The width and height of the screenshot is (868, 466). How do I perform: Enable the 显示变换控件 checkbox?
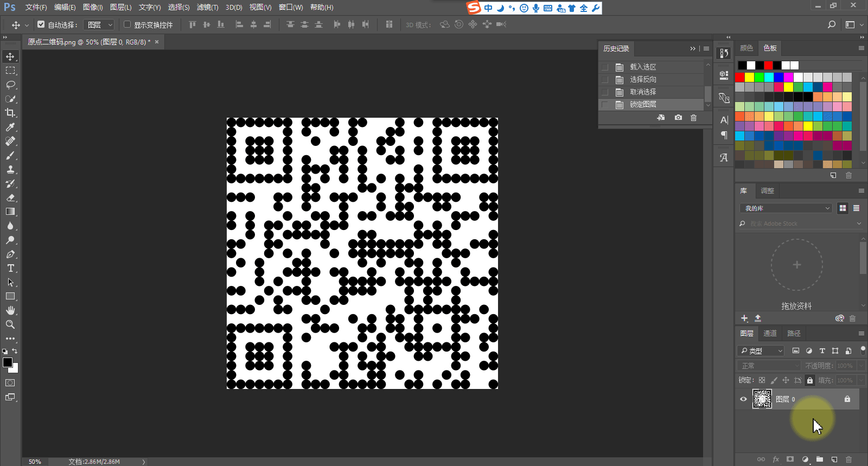tap(127, 24)
